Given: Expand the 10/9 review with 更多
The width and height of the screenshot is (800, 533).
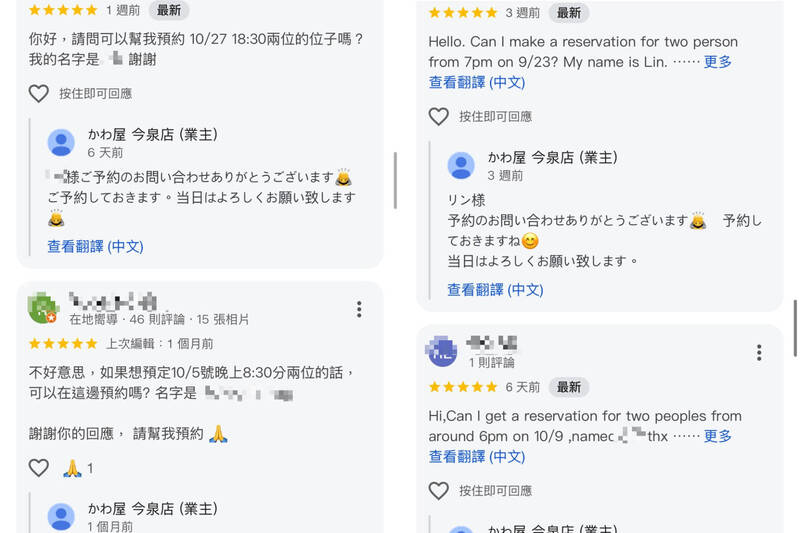Looking at the screenshot, I should pos(718,436).
